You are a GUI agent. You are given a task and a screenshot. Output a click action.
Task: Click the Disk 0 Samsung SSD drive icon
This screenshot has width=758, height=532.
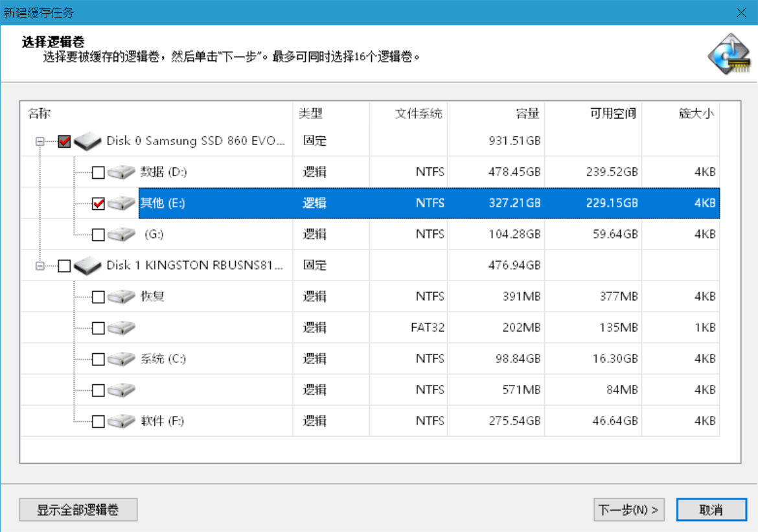(88, 141)
